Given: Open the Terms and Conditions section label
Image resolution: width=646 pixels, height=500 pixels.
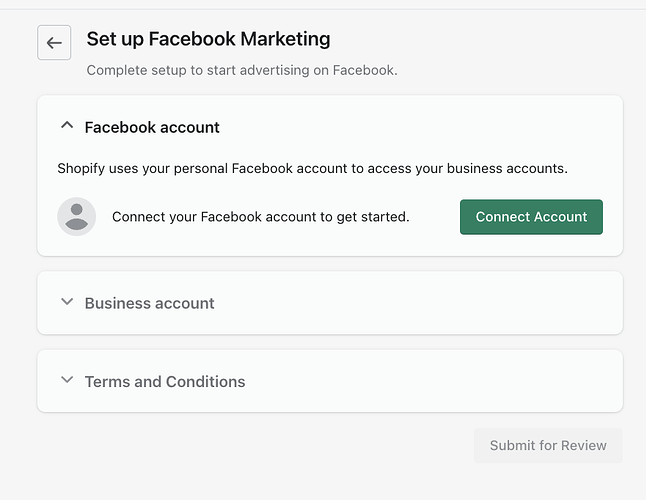Looking at the screenshot, I should tap(165, 381).
